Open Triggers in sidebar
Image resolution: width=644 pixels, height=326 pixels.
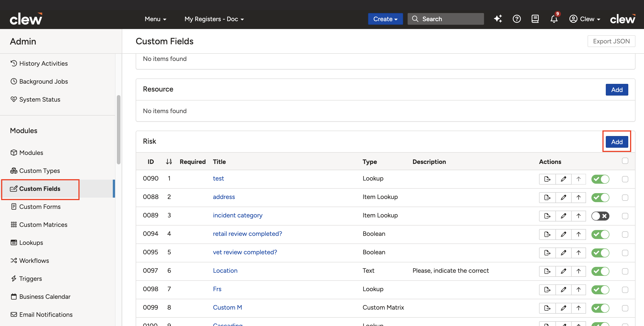[26, 279]
